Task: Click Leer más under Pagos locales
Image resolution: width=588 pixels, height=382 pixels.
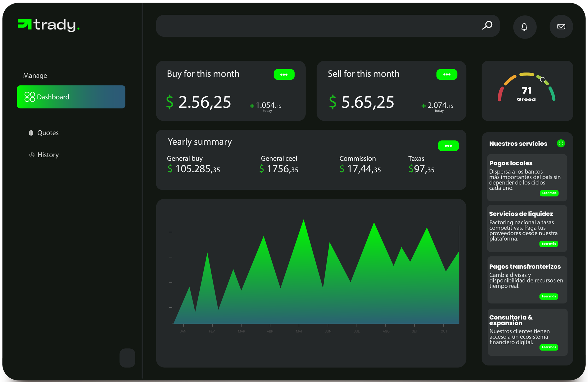Action: point(549,193)
